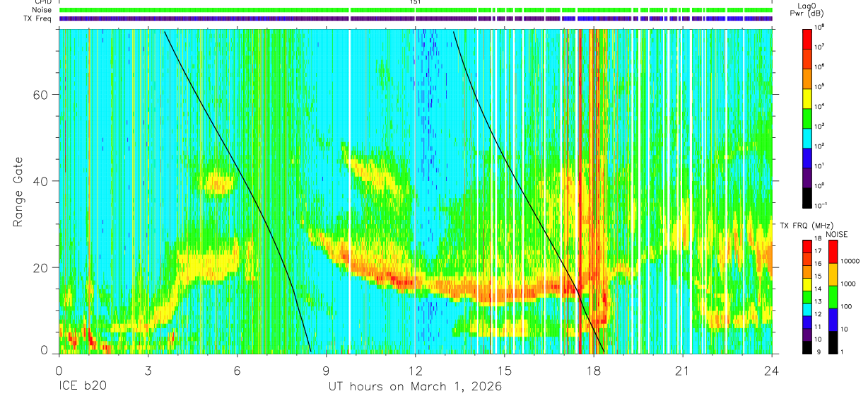Click the green Noise strip above the plot

coord(416,10)
